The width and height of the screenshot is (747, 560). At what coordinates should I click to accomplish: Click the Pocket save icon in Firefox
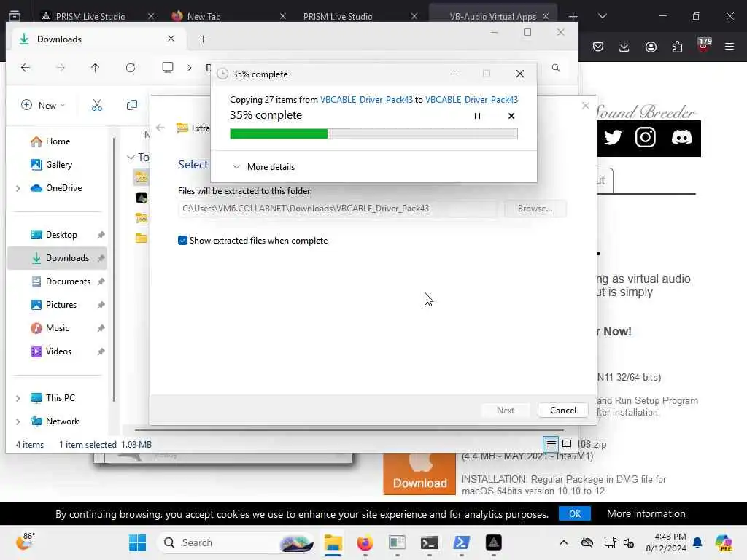(598, 47)
